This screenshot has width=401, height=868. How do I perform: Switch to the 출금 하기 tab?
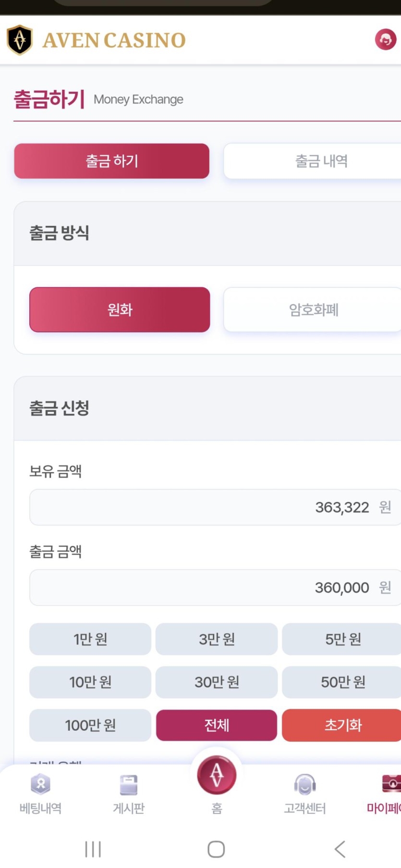pyautogui.click(x=111, y=161)
